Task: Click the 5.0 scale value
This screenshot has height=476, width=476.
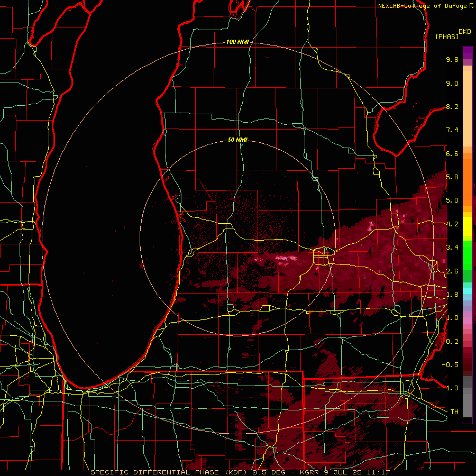Action: click(452, 200)
